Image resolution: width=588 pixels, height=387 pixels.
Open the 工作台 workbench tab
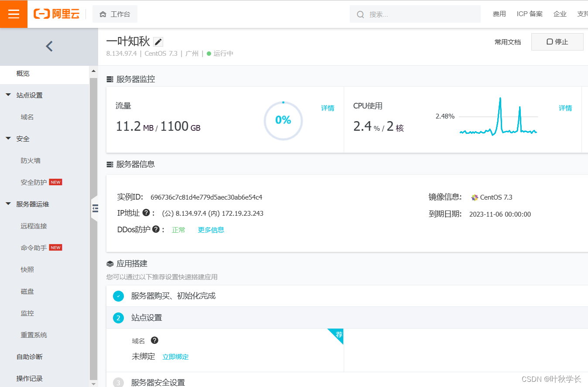(x=115, y=14)
